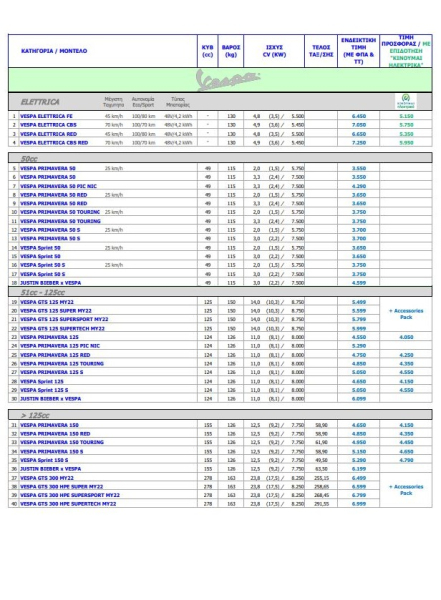Viewport: 441px width, 600px height.
Task: Click indicative price 7.250 for ELETTRICA CBS RED
Action: click(359, 143)
